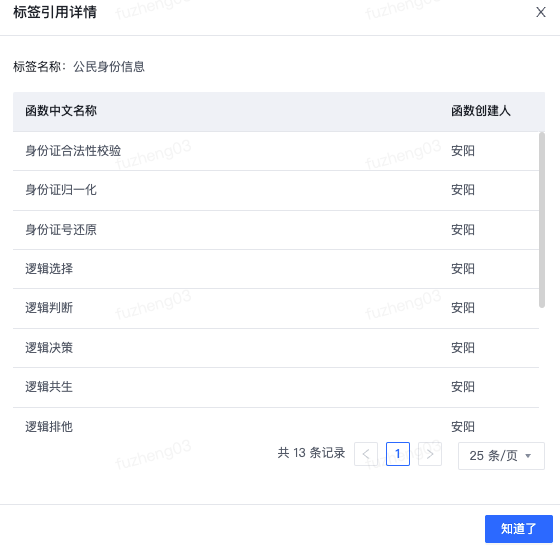Go to previous page arrow
The image size is (560, 545).
[366, 454]
